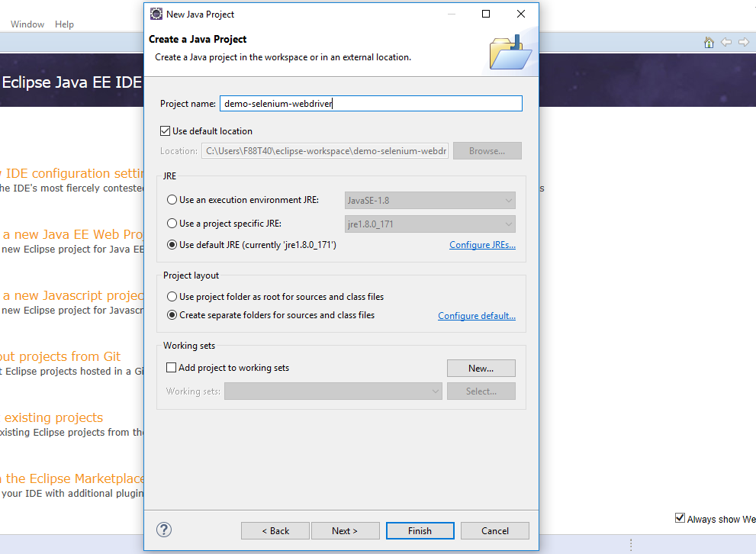Open the jre1.8.0_171 project JRE dropdown
The width and height of the screenshot is (756, 554).
tap(430, 224)
